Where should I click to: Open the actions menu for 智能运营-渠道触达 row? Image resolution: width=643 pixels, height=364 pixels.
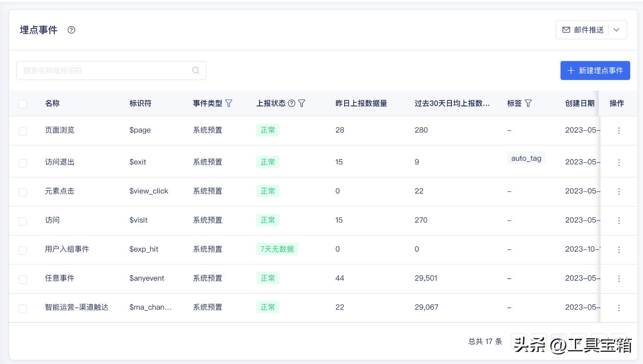click(x=619, y=308)
